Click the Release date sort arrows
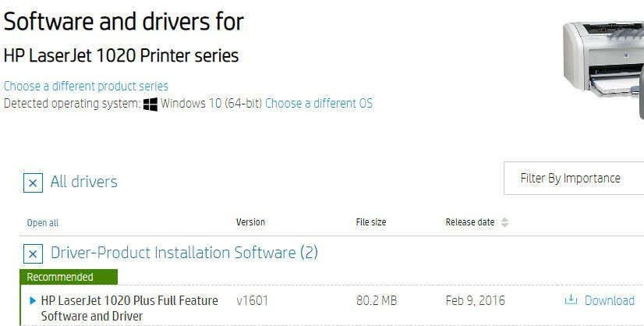Image resolution: width=644 pixels, height=326 pixels. point(504,223)
